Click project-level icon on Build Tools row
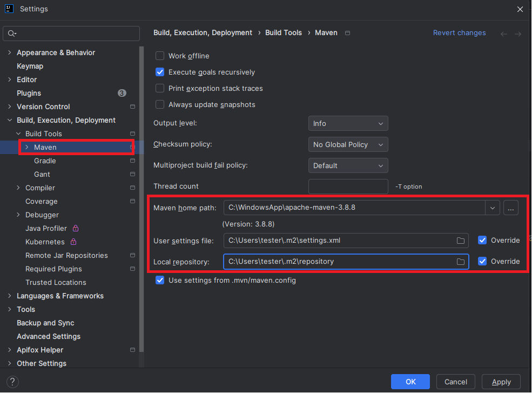The height and width of the screenshot is (393, 532). pyautogui.click(x=133, y=134)
